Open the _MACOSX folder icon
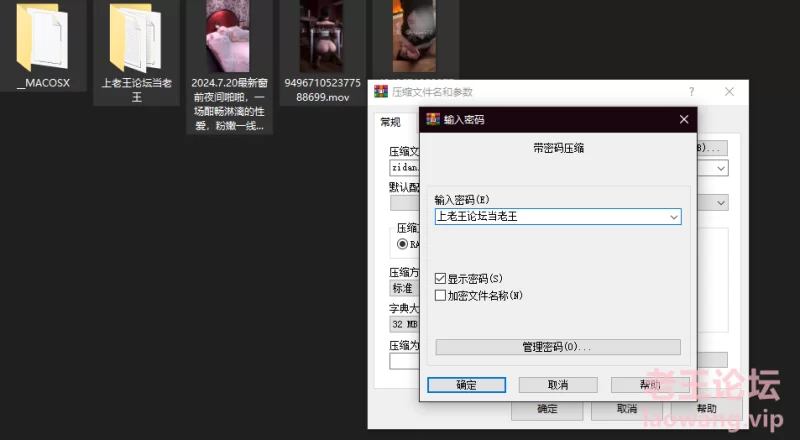 click(43, 37)
